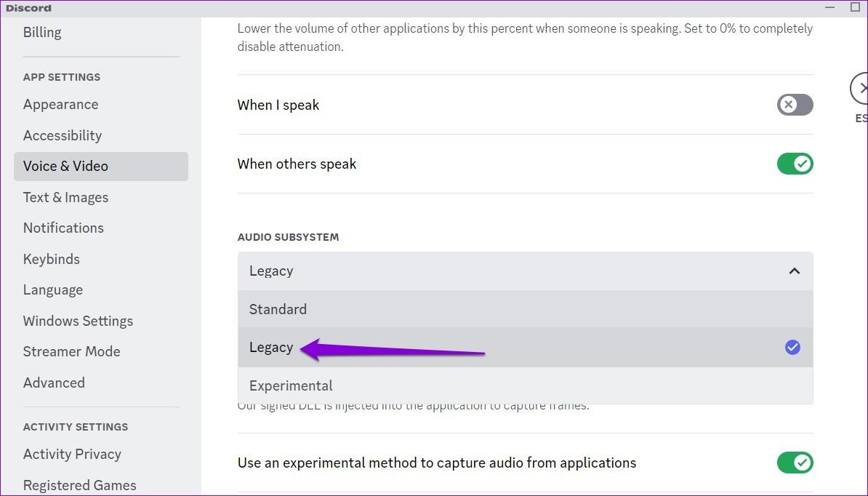The height and width of the screenshot is (496, 868).
Task: Turn off experimental audio capture toggle
Action: (795, 463)
